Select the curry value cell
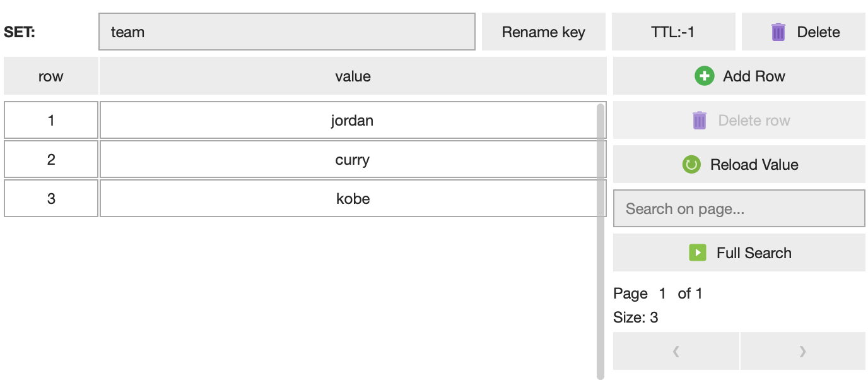868x380 pixels. (x=352, y=160)
